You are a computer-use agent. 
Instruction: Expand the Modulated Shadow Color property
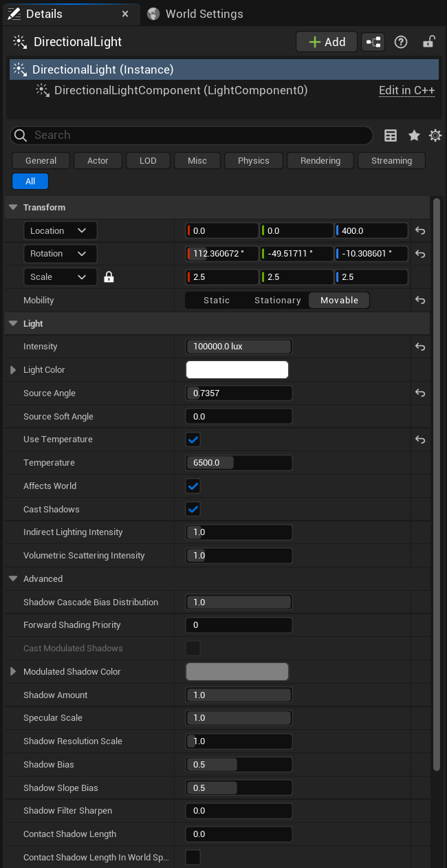click(13, 672)
